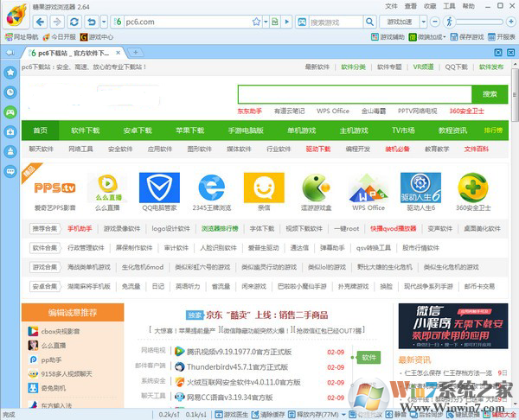Viewport: 519px width, 420px height.
Task: Click the refresh page icon
Action: pyautogui.click(x=74, y=22)
